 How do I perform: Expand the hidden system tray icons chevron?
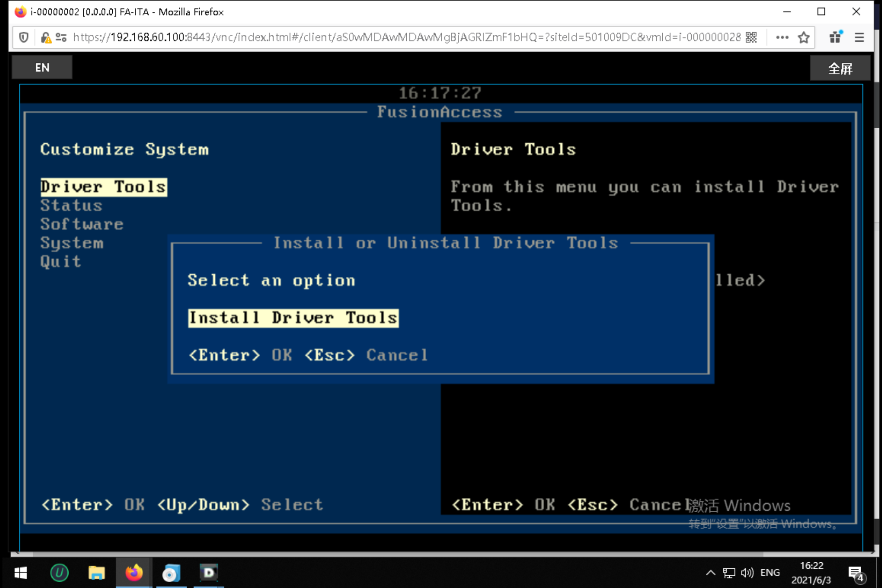[x=710, y=573]
